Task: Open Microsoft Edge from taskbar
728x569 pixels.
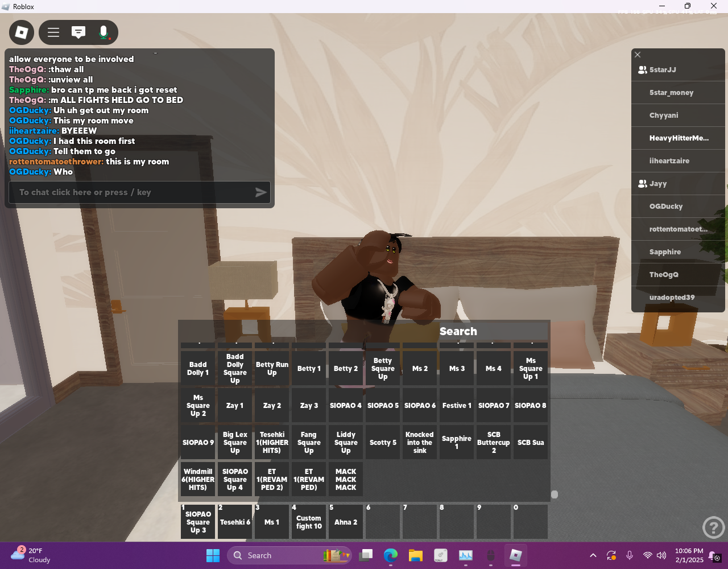Action: (x=390, y=555)
